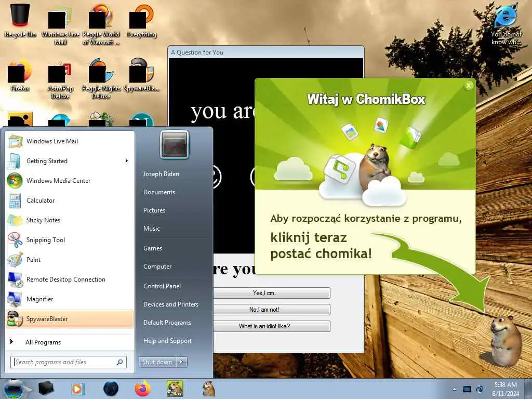
Task: Click the Start orb on the taskbar
Action: tap(14, 389)
